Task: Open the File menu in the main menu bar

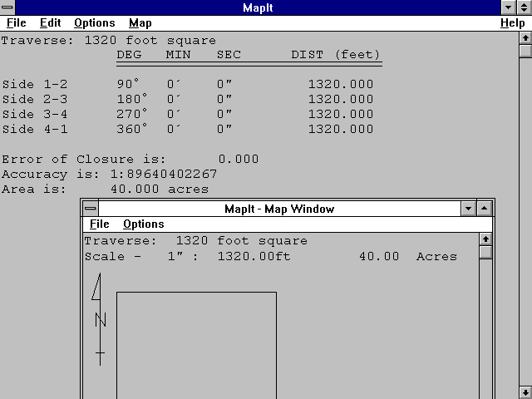Action: [17, 23]
